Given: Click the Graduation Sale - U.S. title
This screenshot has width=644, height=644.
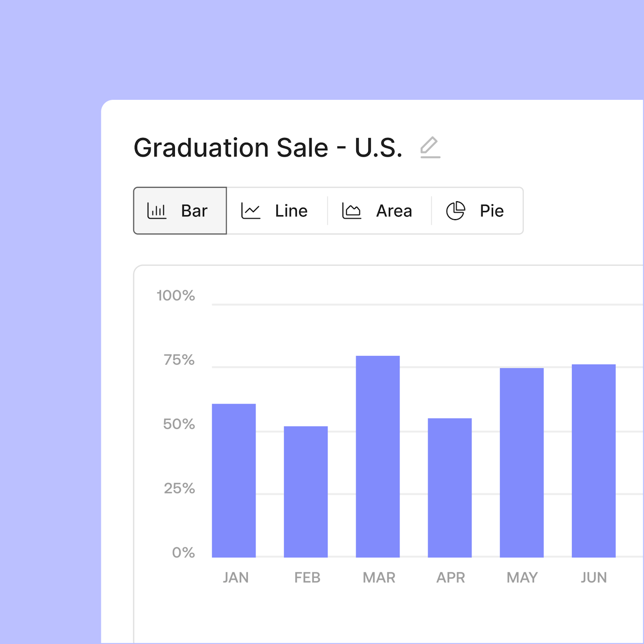Looking at the screenshot, I should point(268,148).
